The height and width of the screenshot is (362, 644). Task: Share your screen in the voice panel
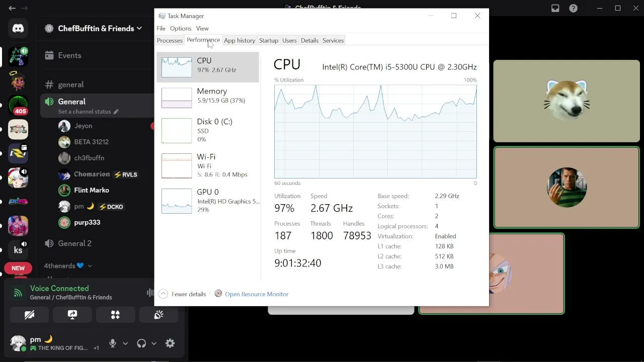pos(72,315)
